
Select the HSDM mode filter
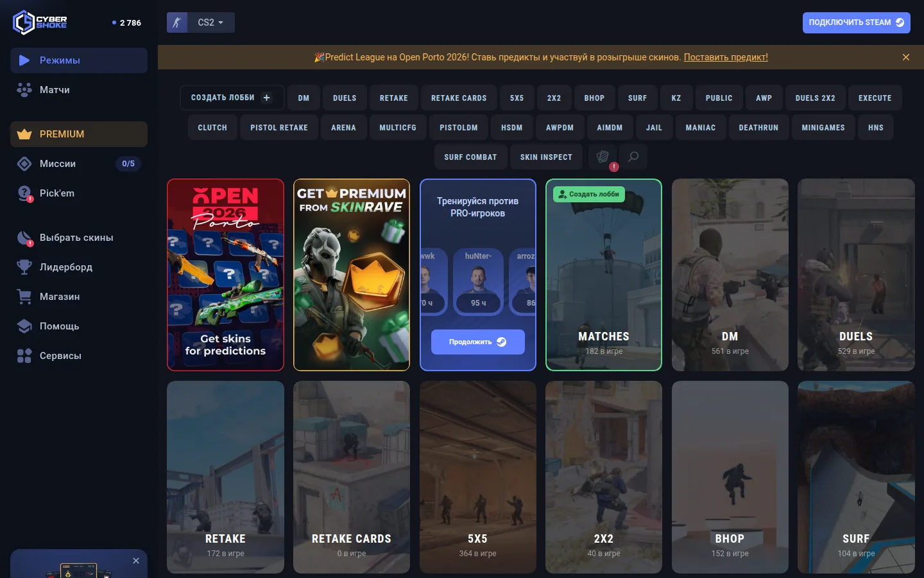coord(512,128)
